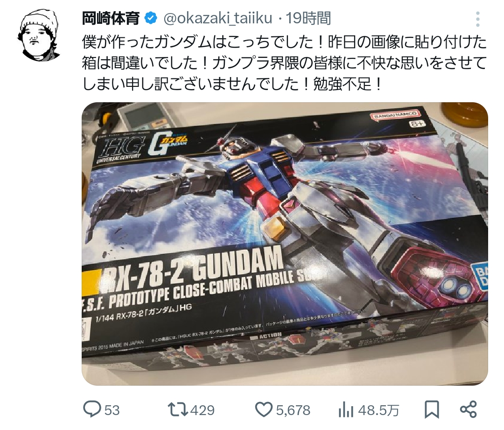Viewport: 504px width, 430px height.
Task: Click the 429 reposts count
Action: tap(203, 410)
